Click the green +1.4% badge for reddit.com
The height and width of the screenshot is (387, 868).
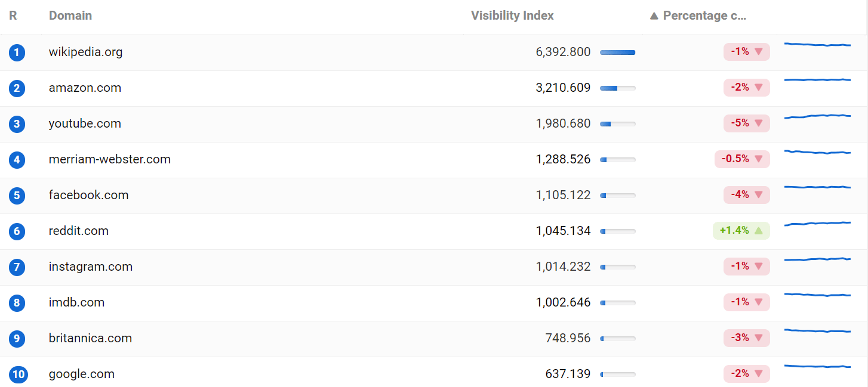click(x=741, y=231)
